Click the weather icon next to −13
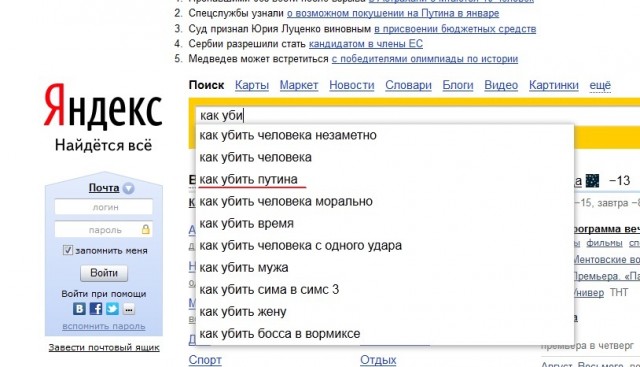The image size is (640, 367). tap(592, 180)
